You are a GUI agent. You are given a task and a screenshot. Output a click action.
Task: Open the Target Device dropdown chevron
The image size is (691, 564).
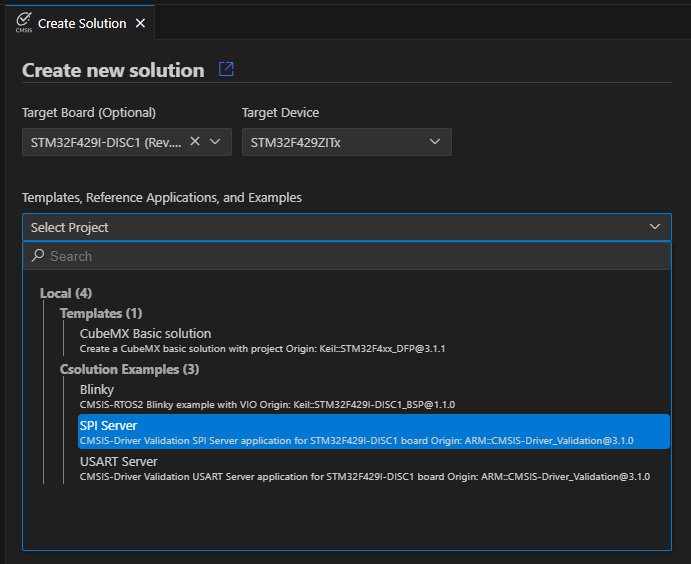(435, 142)
